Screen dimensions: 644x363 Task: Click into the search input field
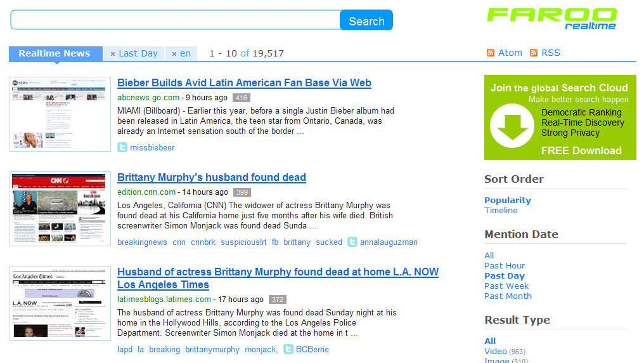[x=175, y=20]
